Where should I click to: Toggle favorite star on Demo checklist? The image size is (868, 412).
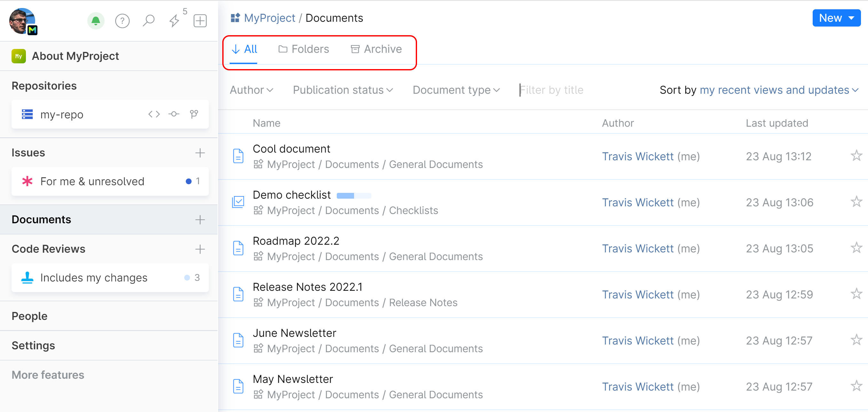click(x=856, y=202)
